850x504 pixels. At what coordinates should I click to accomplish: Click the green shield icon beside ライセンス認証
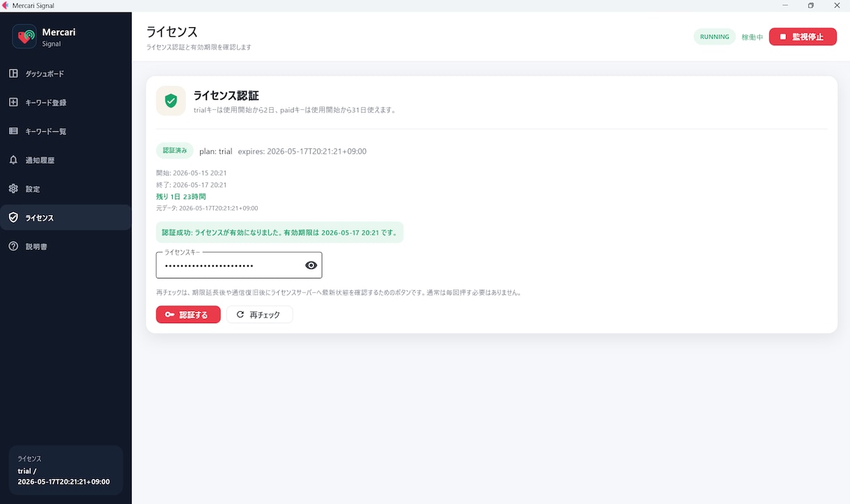(171, 101)
